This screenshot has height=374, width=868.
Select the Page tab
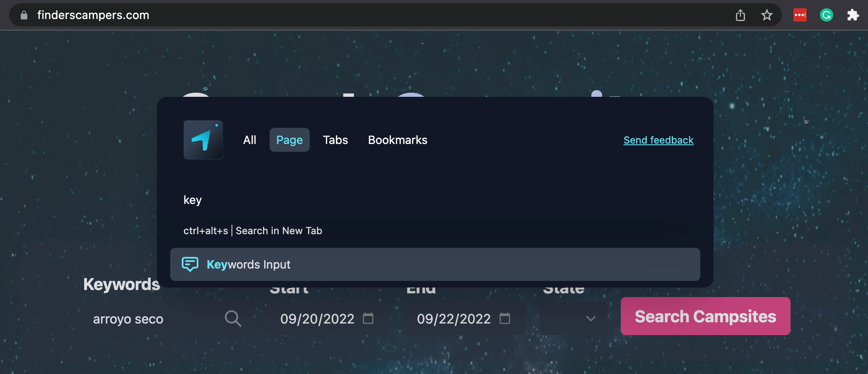[289, 140]
